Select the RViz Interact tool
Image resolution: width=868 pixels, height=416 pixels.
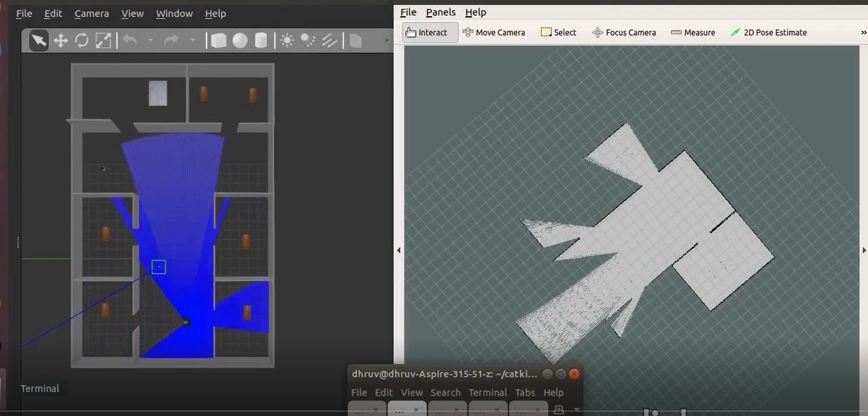point(430,32)
